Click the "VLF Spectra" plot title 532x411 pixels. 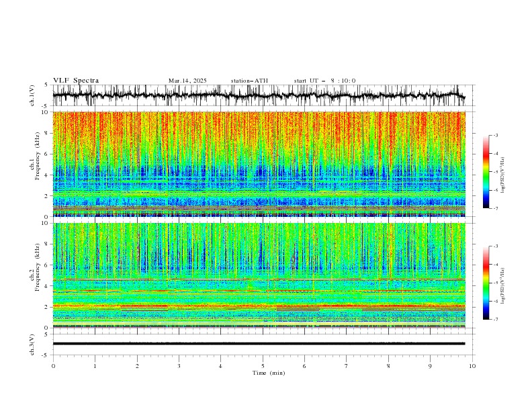[x=76, y=81]
